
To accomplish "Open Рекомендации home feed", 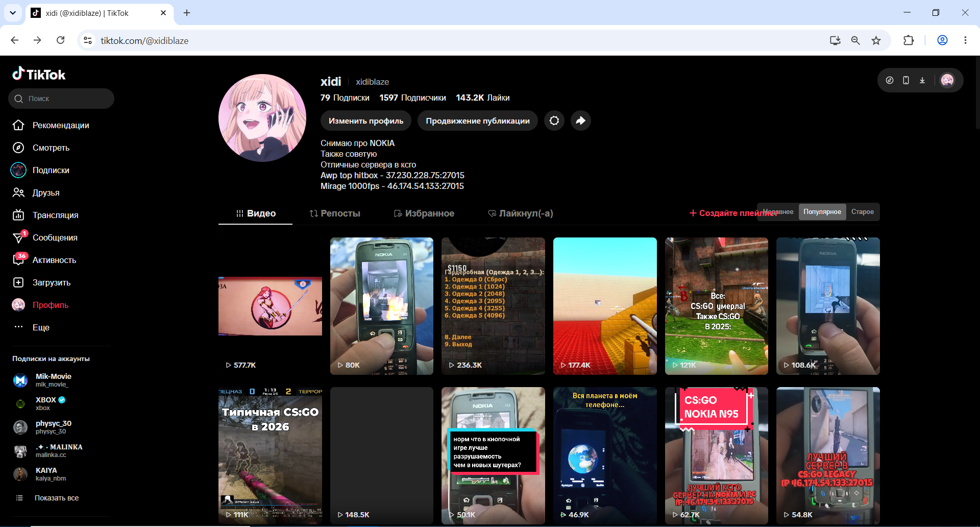I will 51,125.
